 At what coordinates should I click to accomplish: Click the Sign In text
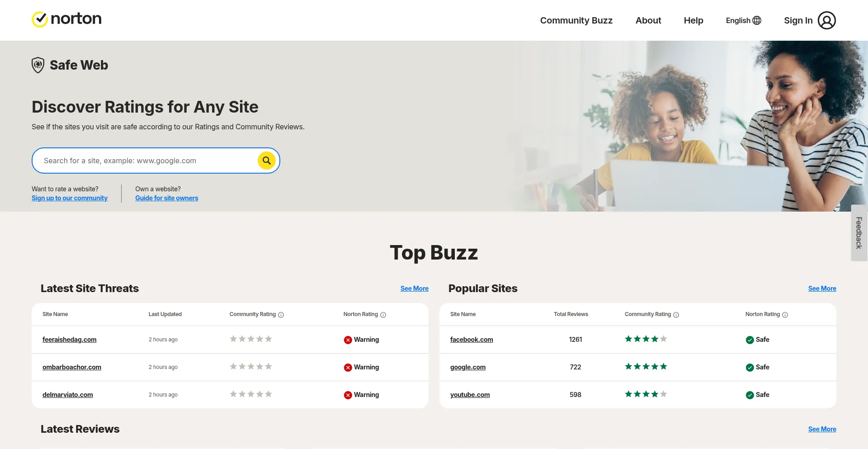[798, 20]
